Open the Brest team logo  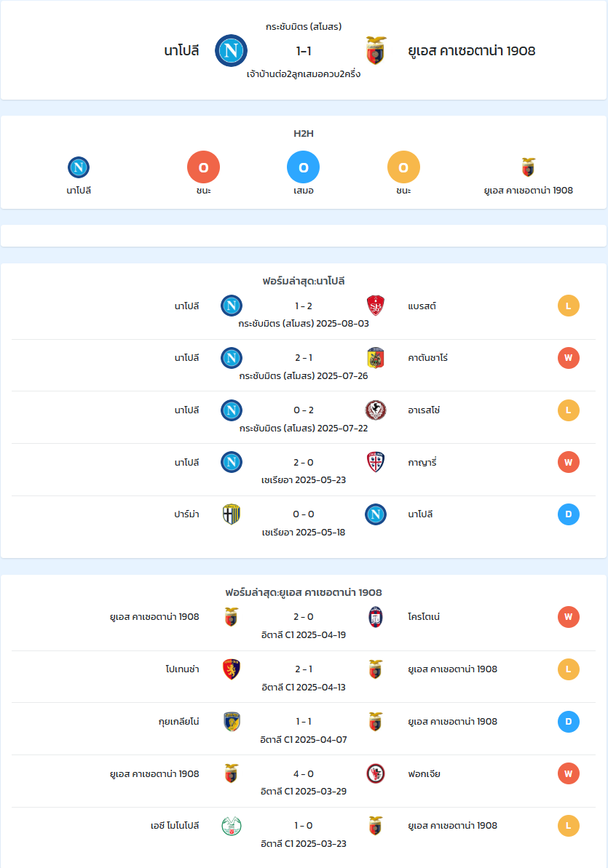pyautogui.click(x=376, y=306)
